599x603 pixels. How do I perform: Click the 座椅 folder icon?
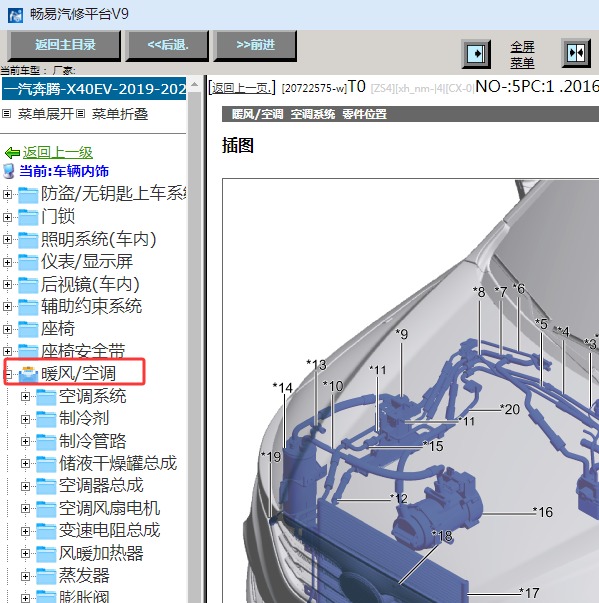(x=28, y=329)
